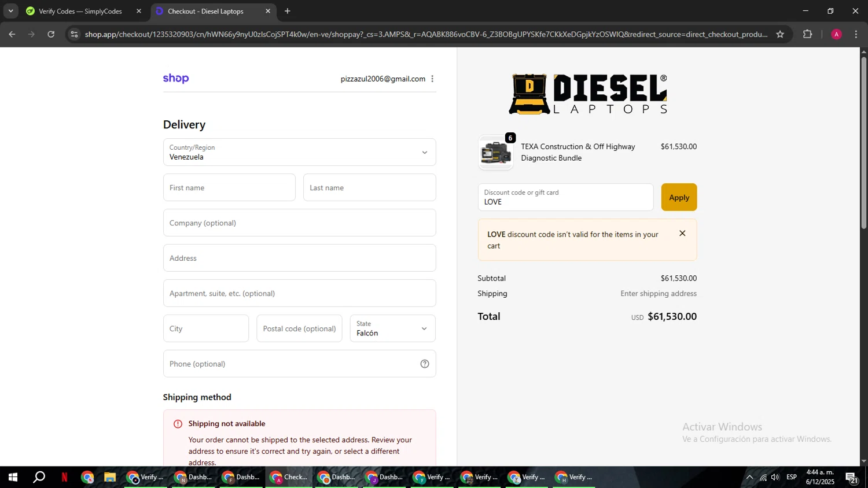The height and width of the screenshot is (488, 868).
Task: Click the Address input field
Action: point(299,258)
